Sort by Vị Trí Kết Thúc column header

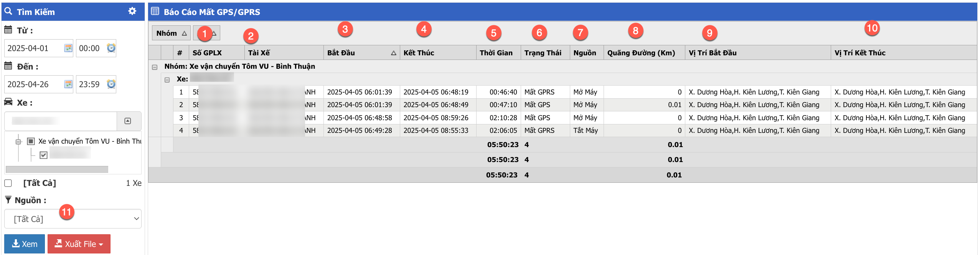(904, 53)
